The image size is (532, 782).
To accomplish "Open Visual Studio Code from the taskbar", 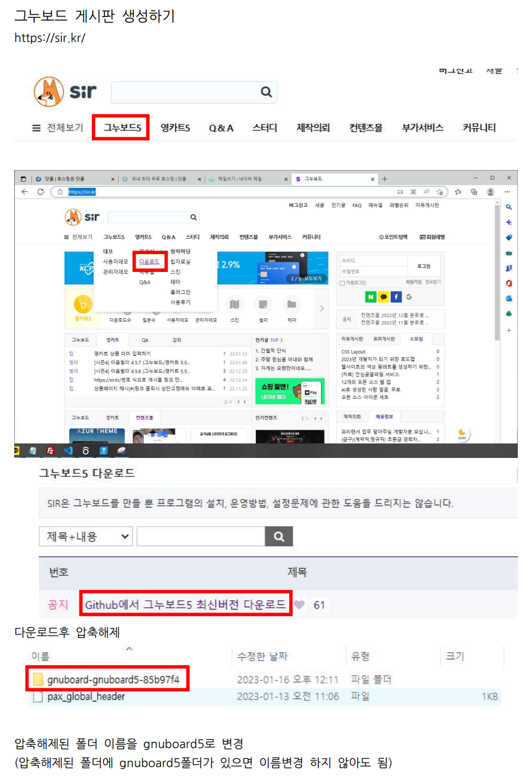I will (68, 451).
